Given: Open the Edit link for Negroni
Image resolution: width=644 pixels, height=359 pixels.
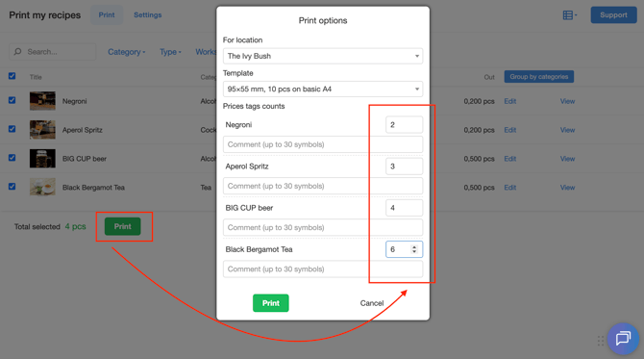Looking at the screenshot, I should tap(510, 101).
